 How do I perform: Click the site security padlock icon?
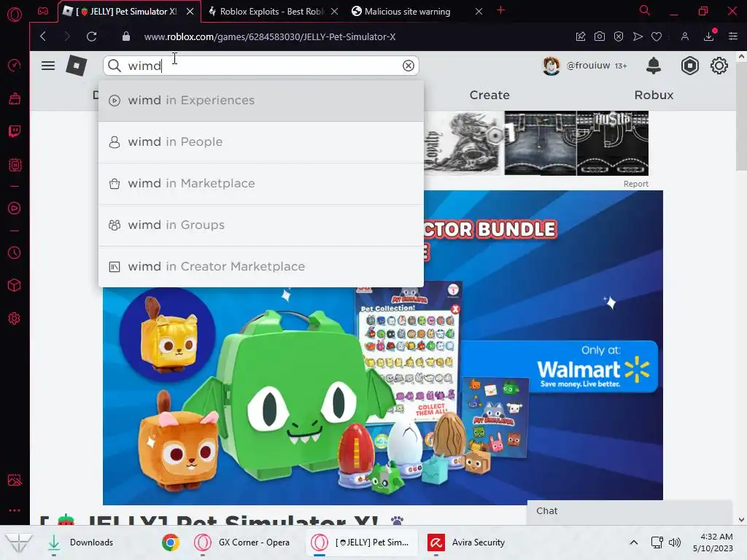125,36
